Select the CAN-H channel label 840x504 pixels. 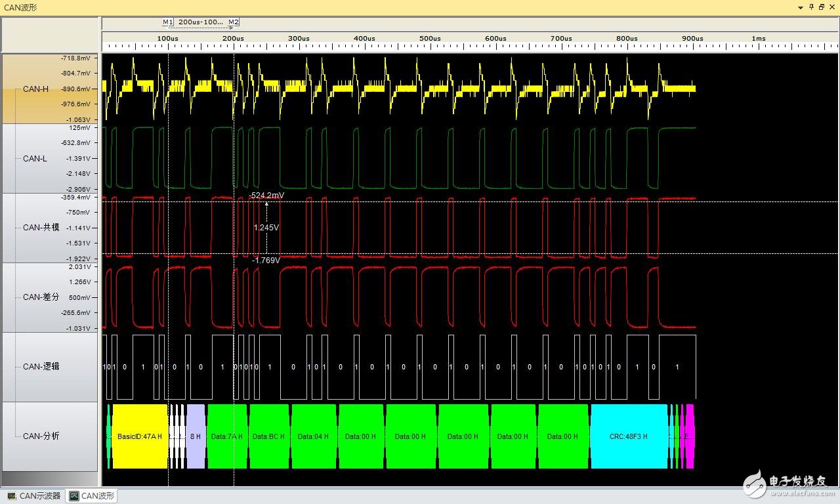coord(36,89)
